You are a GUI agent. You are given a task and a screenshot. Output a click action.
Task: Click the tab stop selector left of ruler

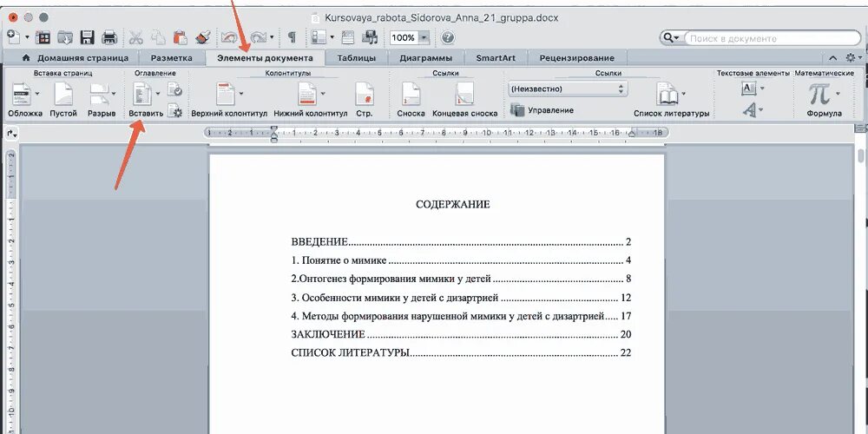point(11,134)
